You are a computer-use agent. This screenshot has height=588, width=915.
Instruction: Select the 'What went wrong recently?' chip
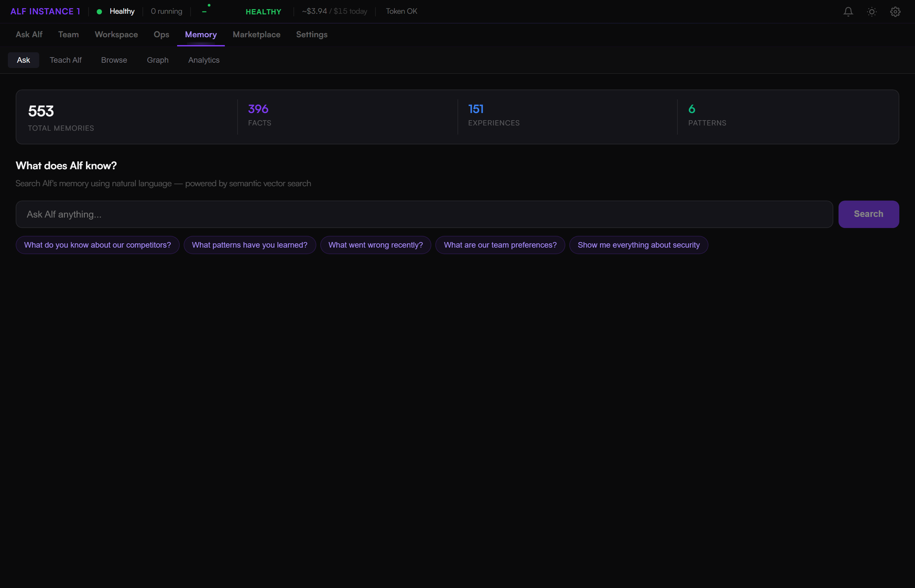(x=375, y=245)
